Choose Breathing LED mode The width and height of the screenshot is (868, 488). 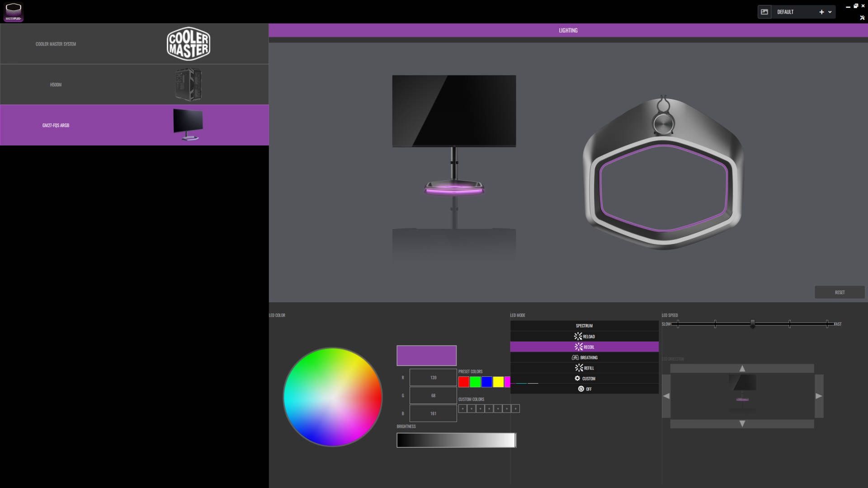584,357
